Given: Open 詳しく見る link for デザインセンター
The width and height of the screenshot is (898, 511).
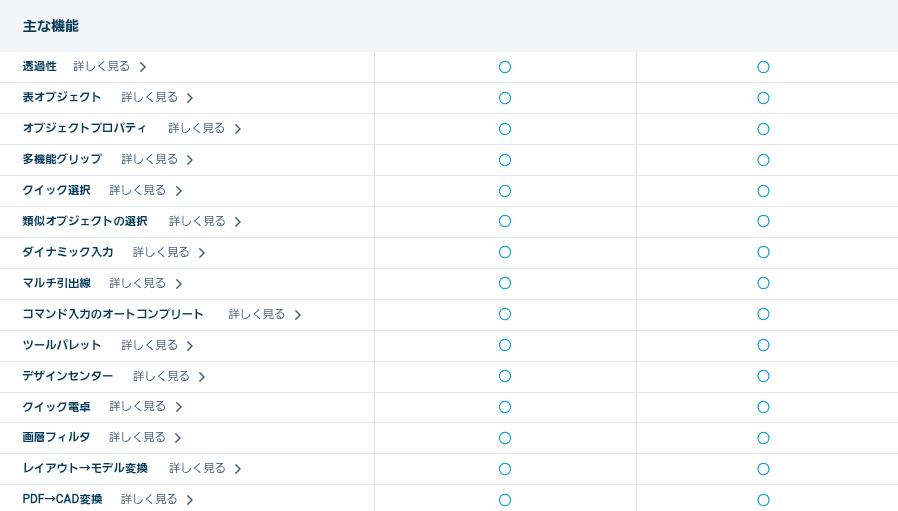Looking at the screenshot, I should (x=161, y=376).
